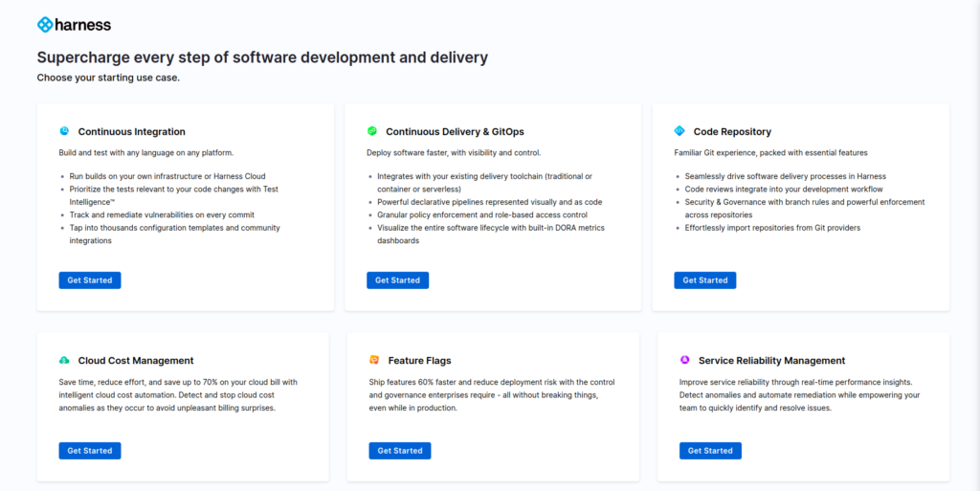Click the Code Repository module icon
980x491 pixels.
pos(679,131)
